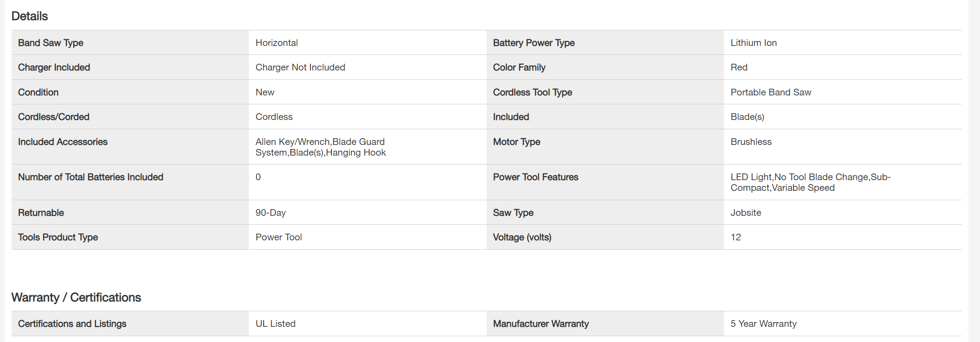
Task: Click the Battery Power Type label
Action: coord(533,43)
